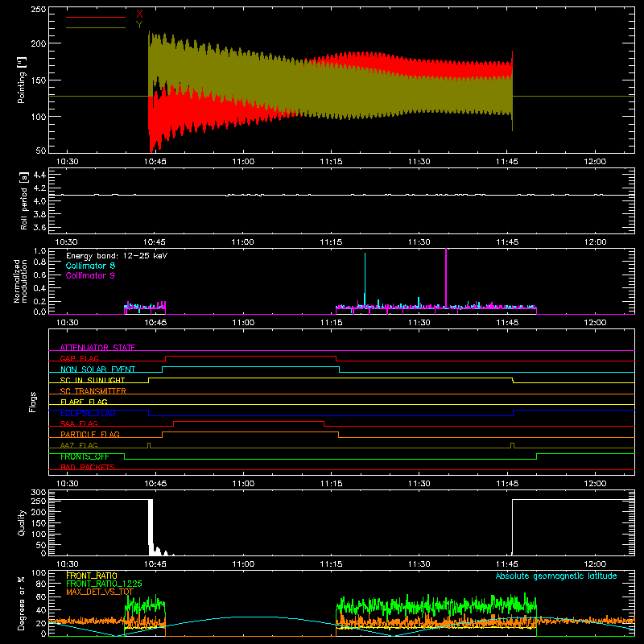Select the SAA_FLAG label

(79, 423)
